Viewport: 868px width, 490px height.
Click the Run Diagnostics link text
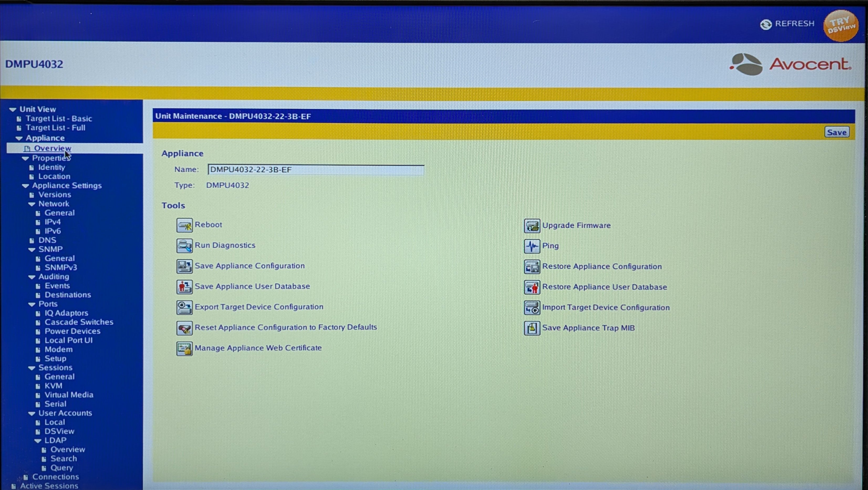(225, 245)
